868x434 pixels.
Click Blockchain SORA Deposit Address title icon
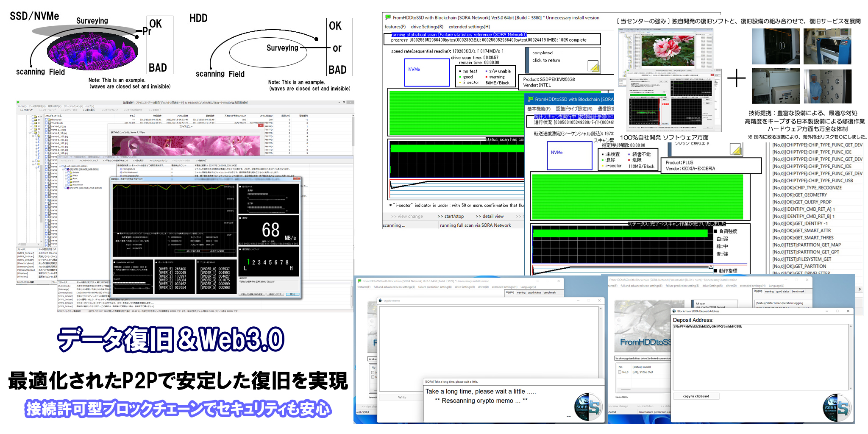(x=674, y=311)
